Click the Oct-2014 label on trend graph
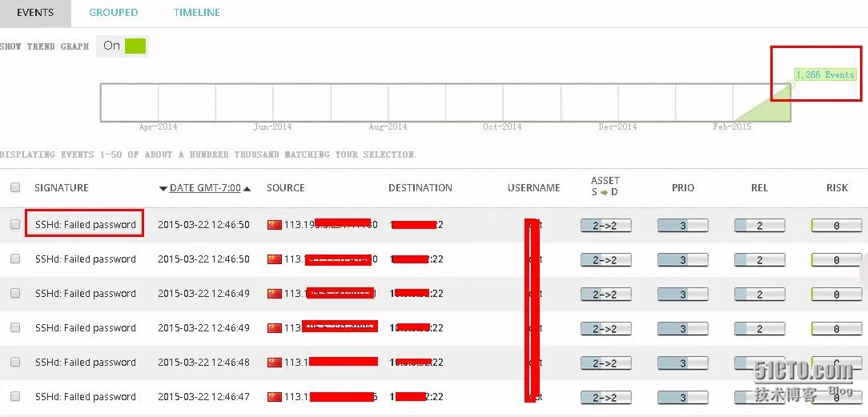Viewport: 868px width, 417px height. tap(502, 126)
